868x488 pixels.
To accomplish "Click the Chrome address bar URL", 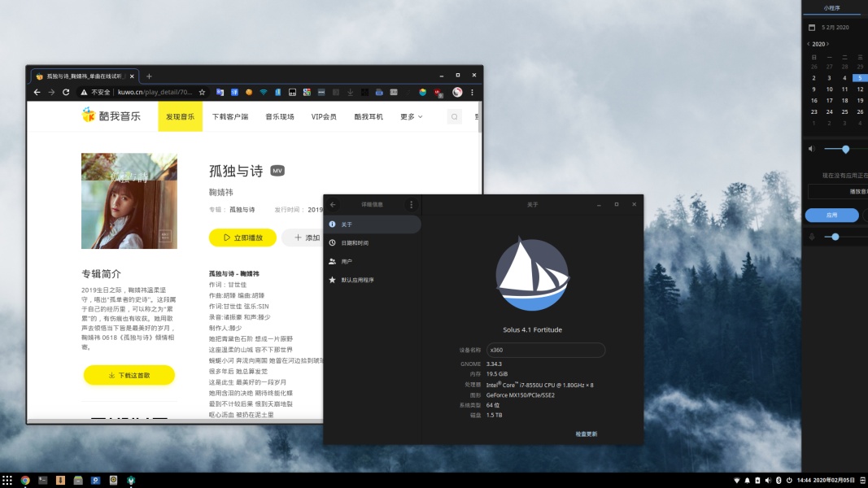I will click(155, 93).
